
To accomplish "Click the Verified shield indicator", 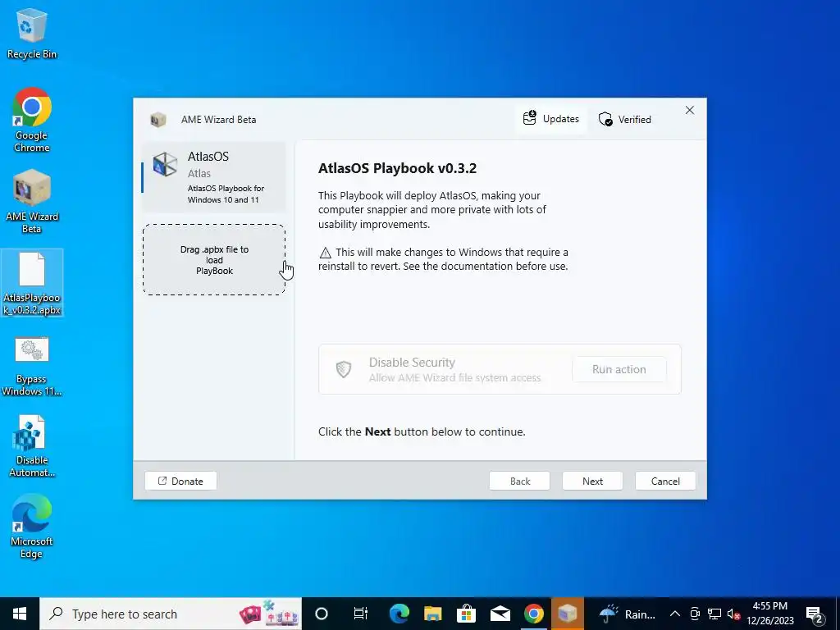I will 625,120.
